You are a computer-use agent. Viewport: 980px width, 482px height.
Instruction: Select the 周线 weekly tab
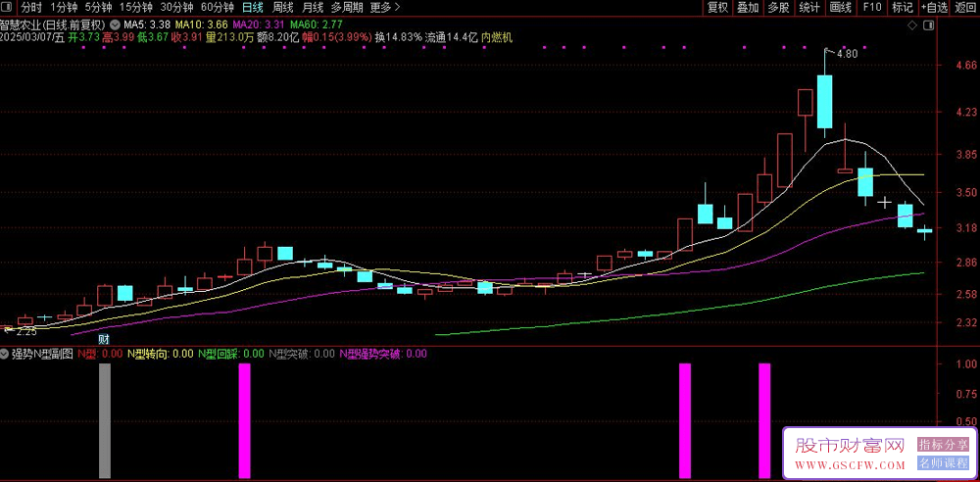coord(283,8)
